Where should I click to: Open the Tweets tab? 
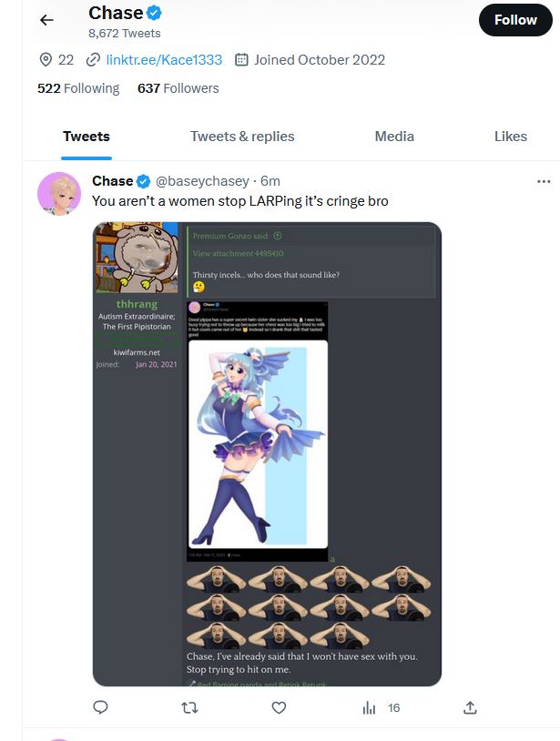87,137
